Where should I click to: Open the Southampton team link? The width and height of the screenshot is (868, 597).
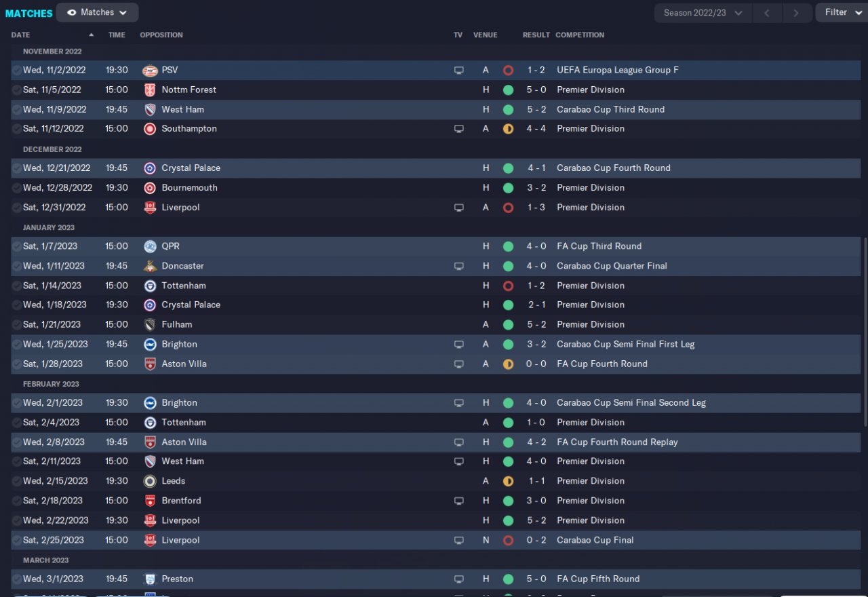189,129
